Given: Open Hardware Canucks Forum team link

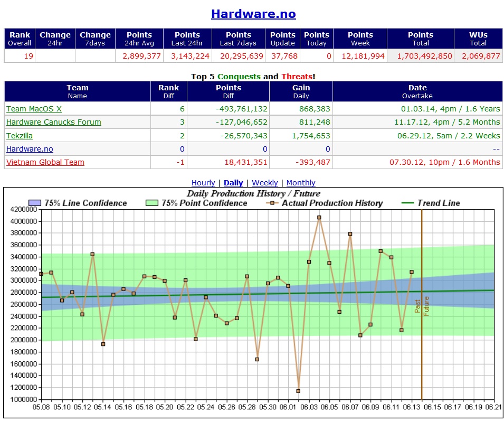Looking at the screenshot, I should pos(54,122).
